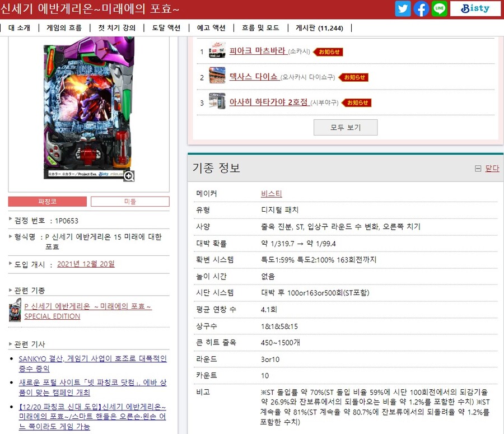Click 평균 연창 수 value 4.1회

click(x=269, y=310)
